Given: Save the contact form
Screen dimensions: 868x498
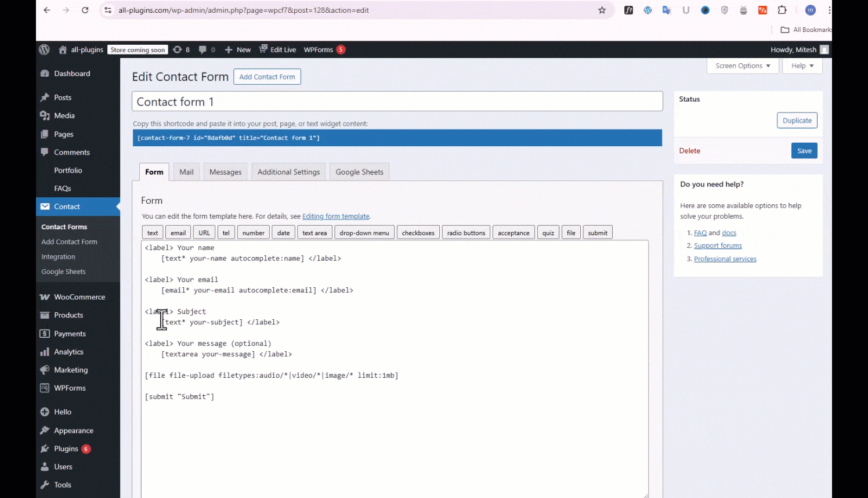Looking at the screenshot, I should [x=804, y=151].
